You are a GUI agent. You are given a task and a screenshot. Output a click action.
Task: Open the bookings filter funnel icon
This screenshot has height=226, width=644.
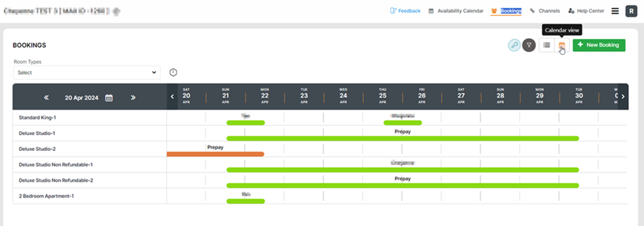pos(529,45)
